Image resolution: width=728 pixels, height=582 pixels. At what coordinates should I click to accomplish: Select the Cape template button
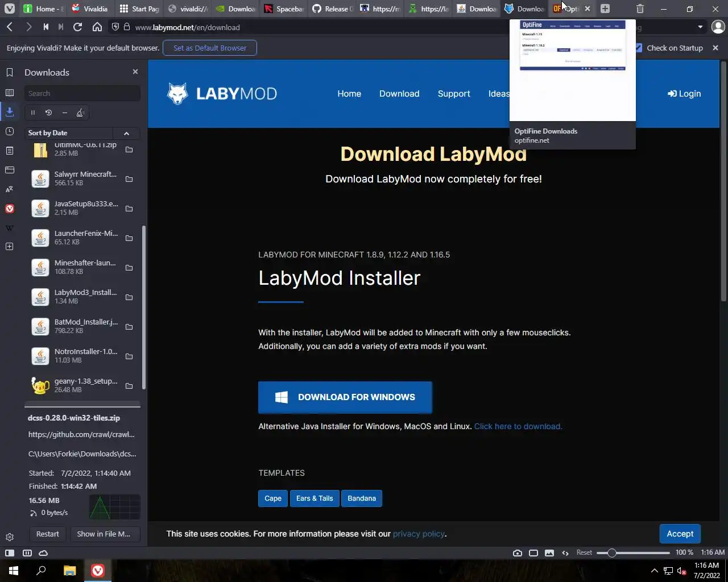(273, 498)
